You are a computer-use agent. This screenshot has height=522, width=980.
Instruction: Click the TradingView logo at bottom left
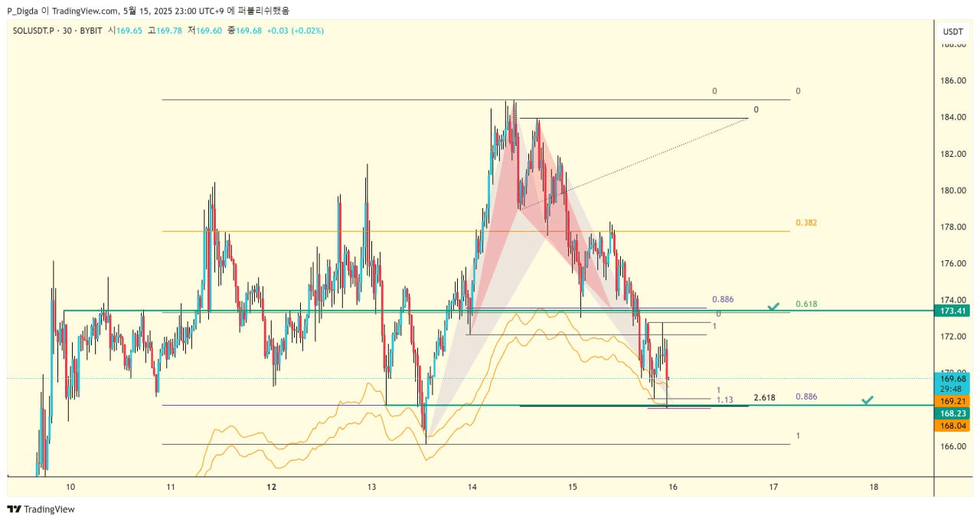tap(41, 509)
